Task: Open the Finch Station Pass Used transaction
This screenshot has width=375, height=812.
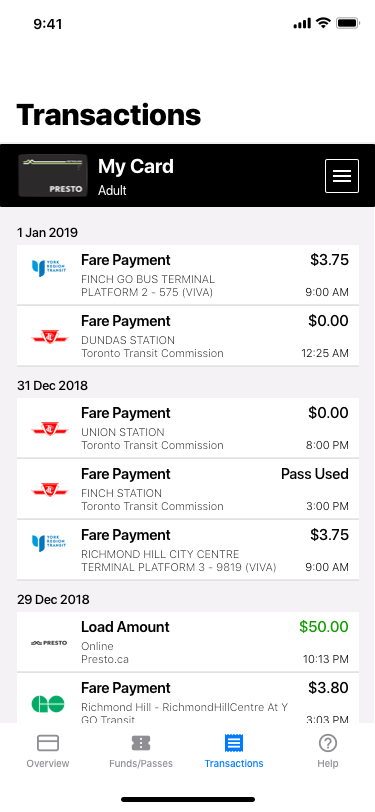Action: tap(188, 489)
